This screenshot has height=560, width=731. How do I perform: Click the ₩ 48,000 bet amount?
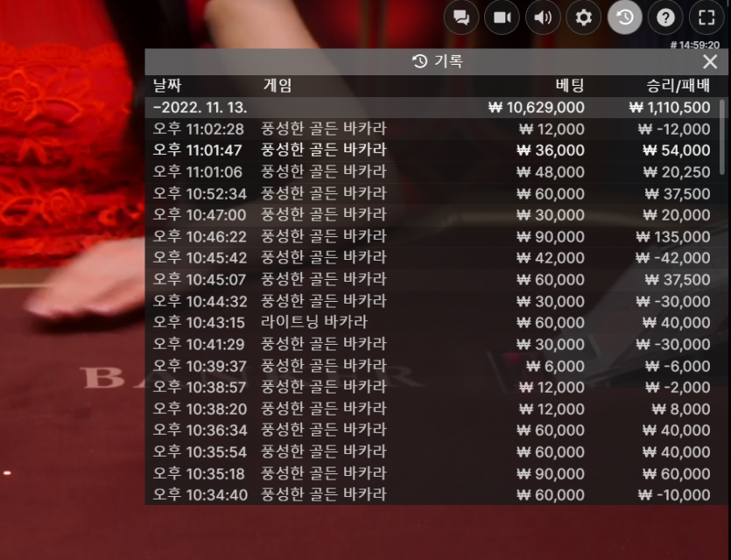coord(551,172)
